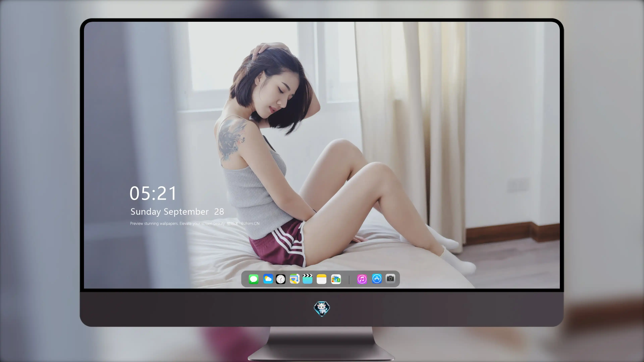Click the dragon mascot logo on monitor chin

click(x=322, y=309)
